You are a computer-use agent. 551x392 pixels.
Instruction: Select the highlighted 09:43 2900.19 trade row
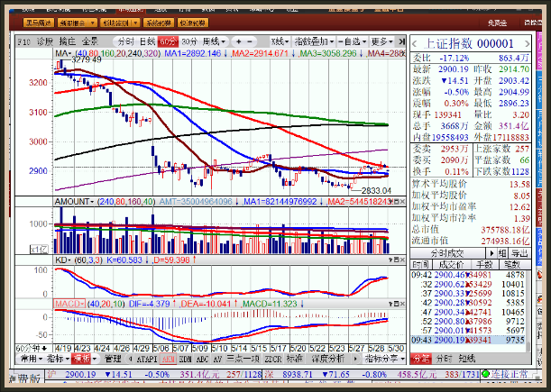pyautogui.click(x=468, y=340)
